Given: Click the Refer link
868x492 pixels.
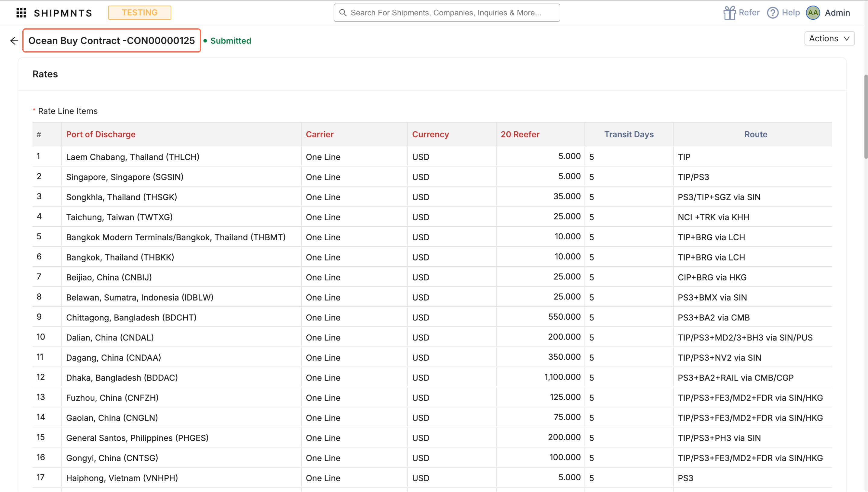Looking at the screenshot, I should coord(749,13).
